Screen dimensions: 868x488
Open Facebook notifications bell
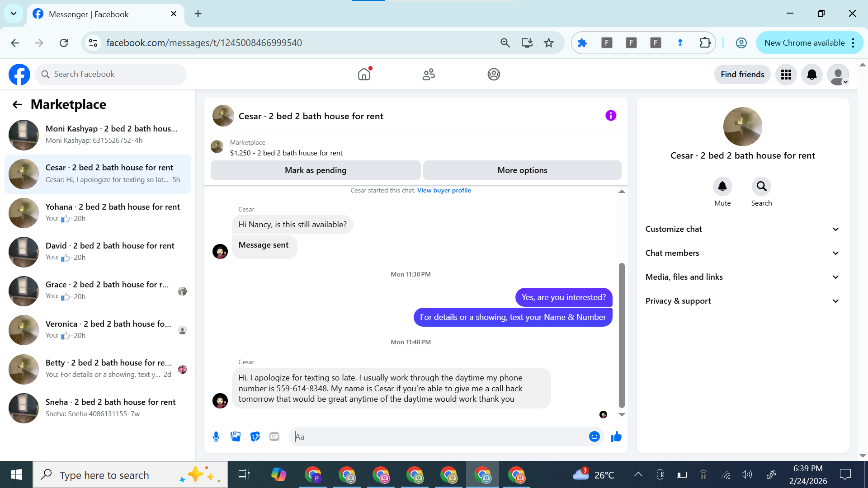pos(811,75)
